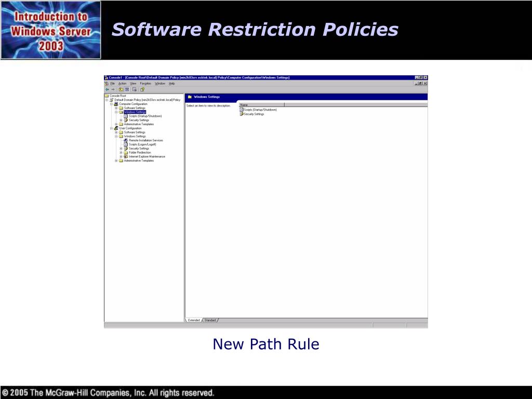532x399 pixels.
Task: Restore the inner console child window
Action: pos(420,83)
